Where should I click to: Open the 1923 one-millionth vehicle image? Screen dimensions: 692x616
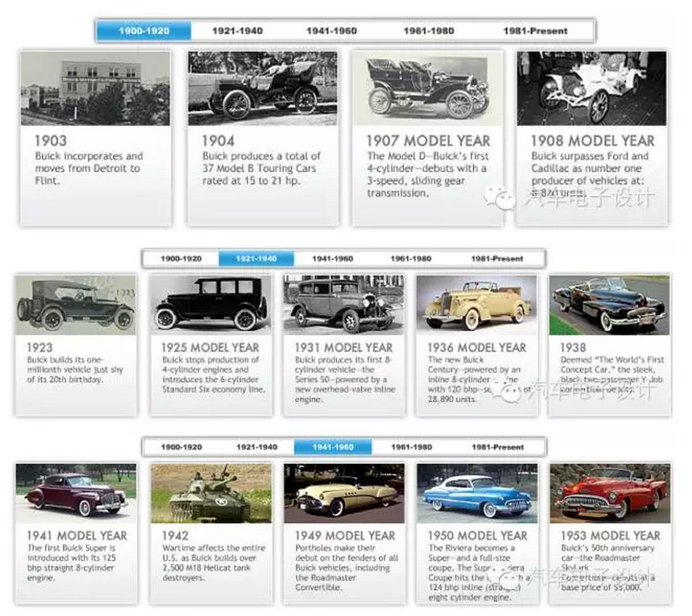pyautogui.click(x=76, y=305)
